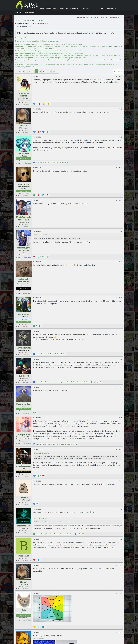Click the jump-forward double arrow icon

coord(121,71)
